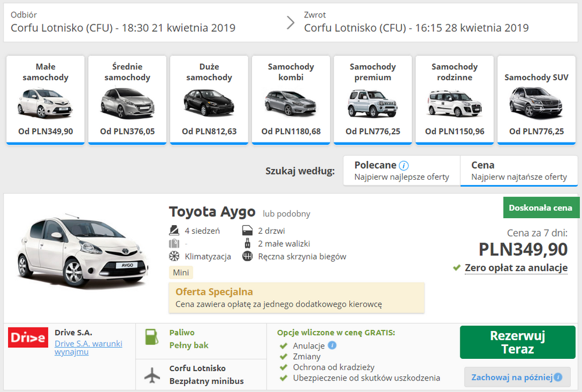Screen dimensions: 582x392
Task: Click Ochrona od kradzieży included option
Action: [333, 367]
